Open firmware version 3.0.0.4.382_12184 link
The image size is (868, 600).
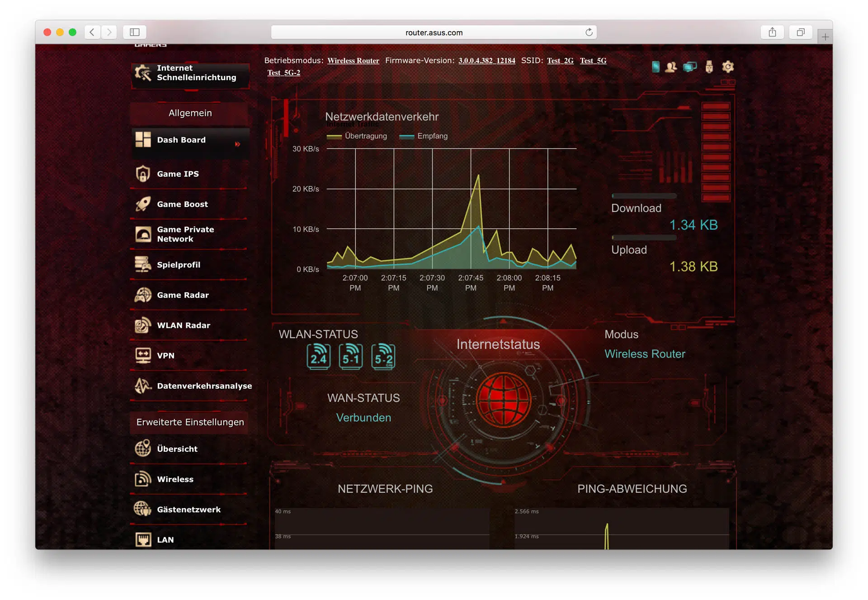(486, 61)
